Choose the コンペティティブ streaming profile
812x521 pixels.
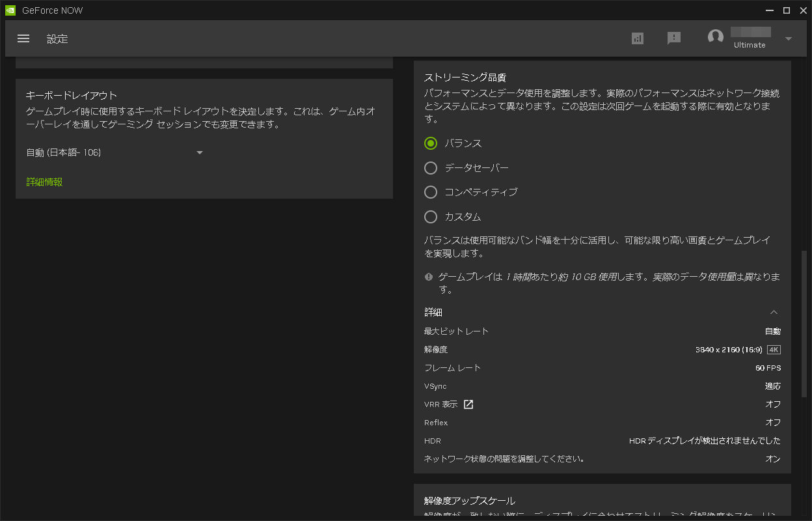pos(430,192)
